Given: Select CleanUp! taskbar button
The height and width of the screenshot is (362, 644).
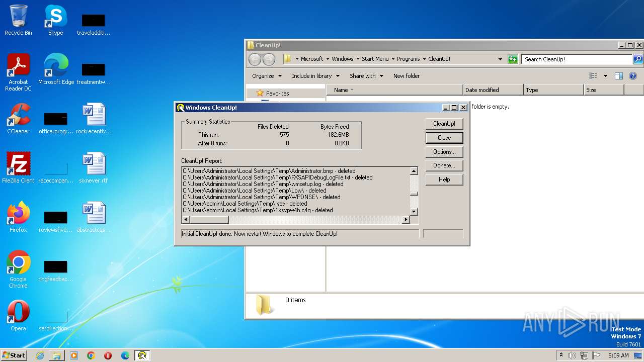Looking at the screenshot, I should click(x=142, y=355).
